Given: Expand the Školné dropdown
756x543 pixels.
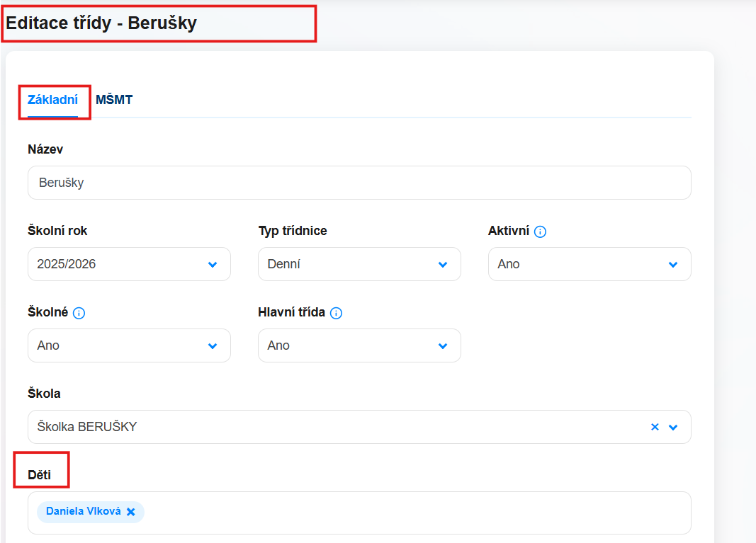Looking at the screenshot, I should coord(129,345).
